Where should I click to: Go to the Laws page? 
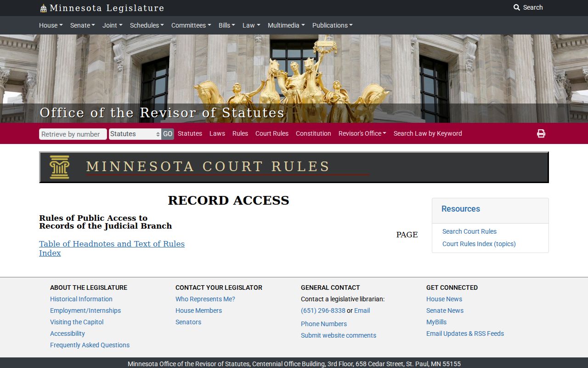coord(217,133)
